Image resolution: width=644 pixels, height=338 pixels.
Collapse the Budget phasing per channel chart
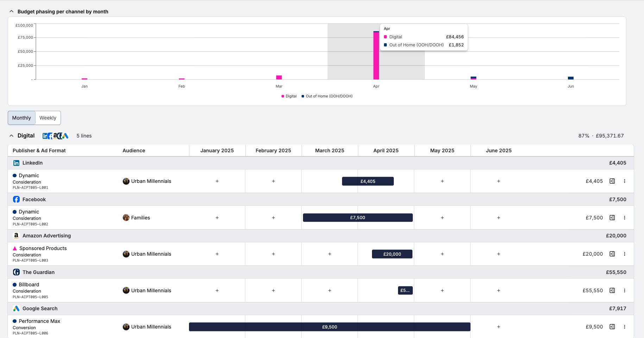[11, 11]
